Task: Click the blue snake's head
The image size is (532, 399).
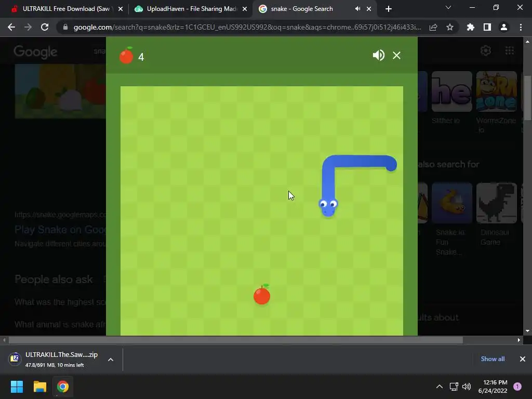Action: 328,207
